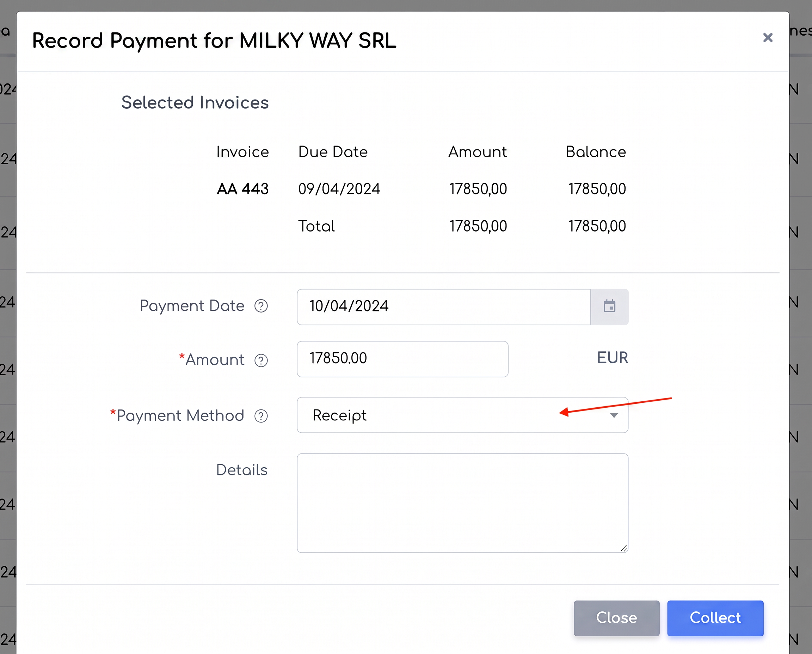Open the Payment Date calendar picker

pos(609,306)
